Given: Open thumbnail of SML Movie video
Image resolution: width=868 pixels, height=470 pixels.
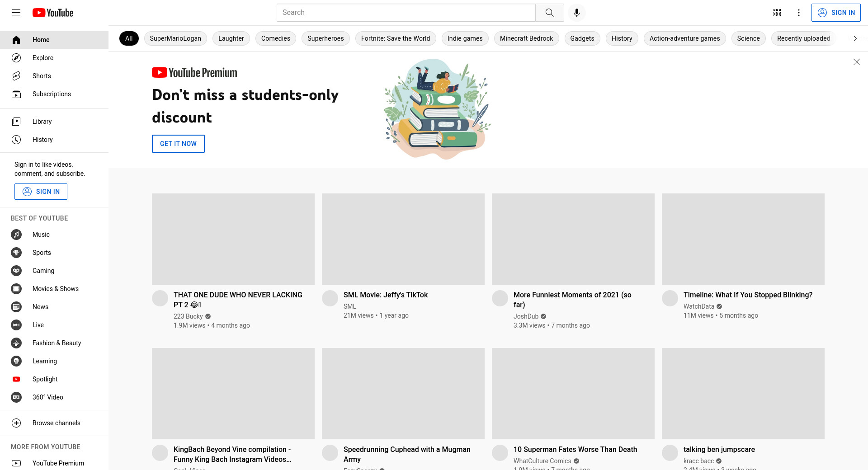Looking at the screenshot, I should (403, 239).
